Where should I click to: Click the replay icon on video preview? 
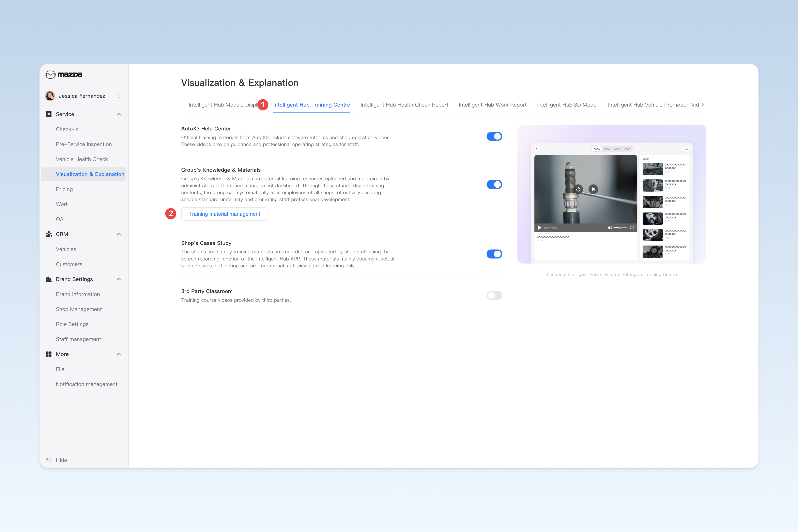pyautogui.click(x=578, y=189)
